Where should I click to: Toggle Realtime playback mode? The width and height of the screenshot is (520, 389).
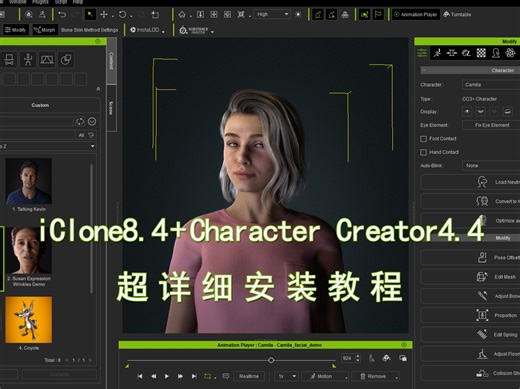point(249,376)
